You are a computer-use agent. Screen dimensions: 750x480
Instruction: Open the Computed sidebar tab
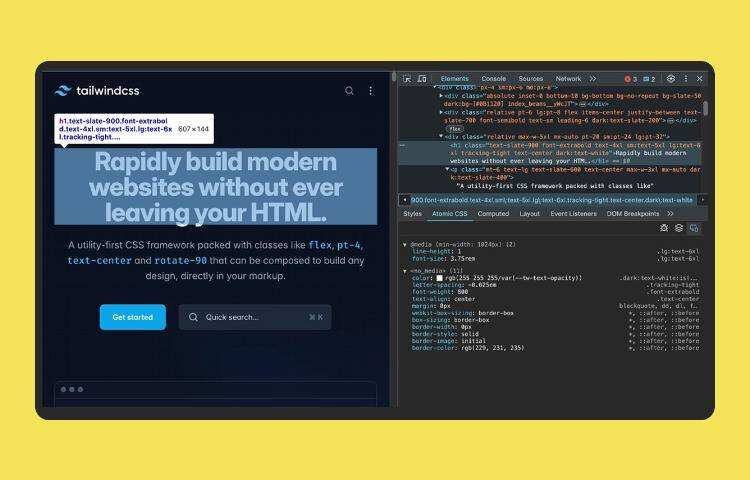(493, 214)
